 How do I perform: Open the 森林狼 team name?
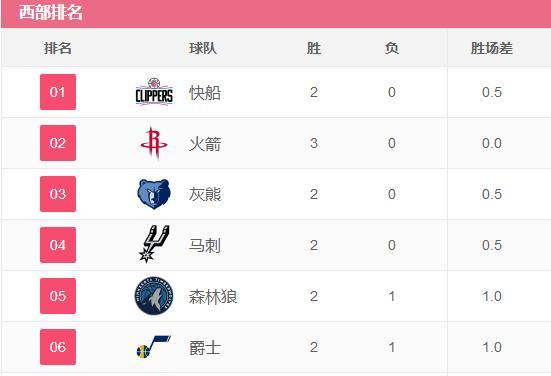click(x=213, y=297)
